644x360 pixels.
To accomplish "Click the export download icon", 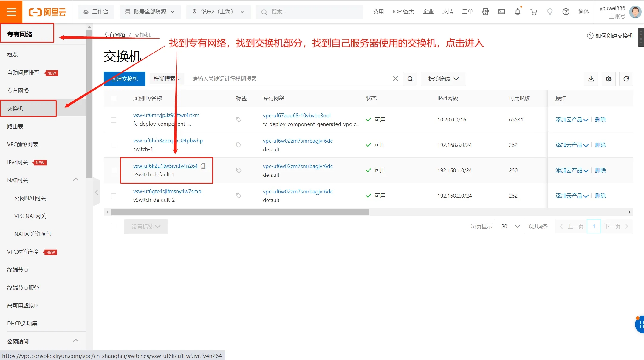I will click(591, 79).
